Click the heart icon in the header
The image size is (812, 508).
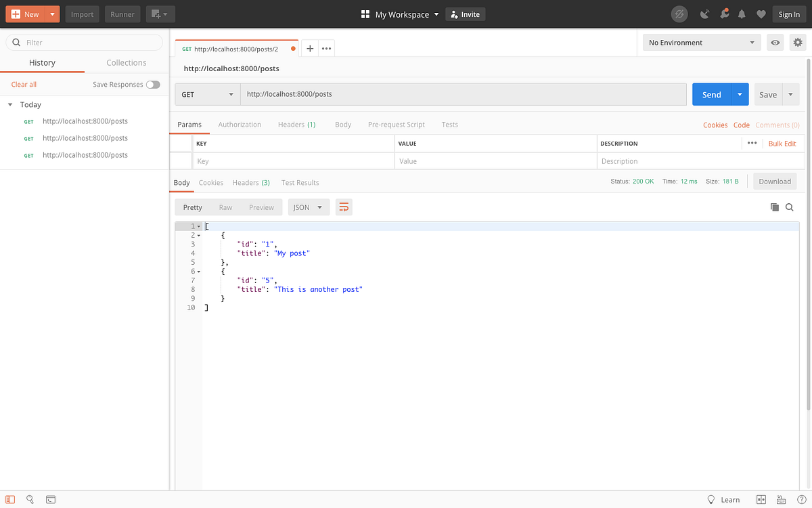761,14
